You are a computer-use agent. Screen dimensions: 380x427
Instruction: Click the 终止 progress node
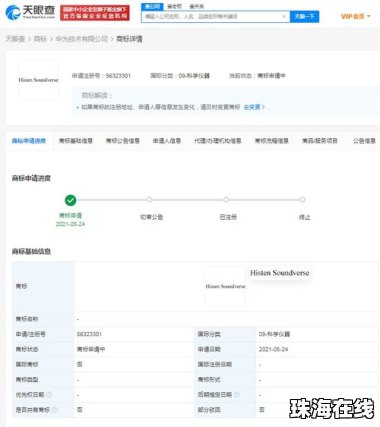click(x=302, y=200)
